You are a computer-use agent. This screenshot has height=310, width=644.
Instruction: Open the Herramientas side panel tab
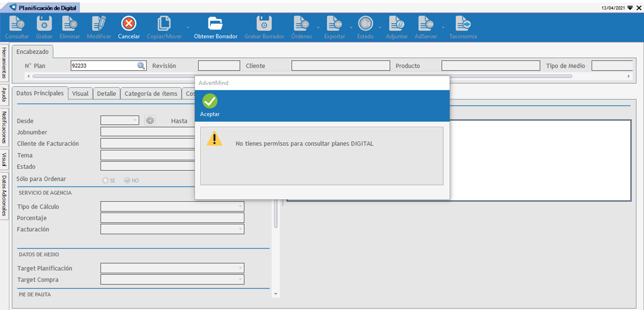(x=4, y=63)
